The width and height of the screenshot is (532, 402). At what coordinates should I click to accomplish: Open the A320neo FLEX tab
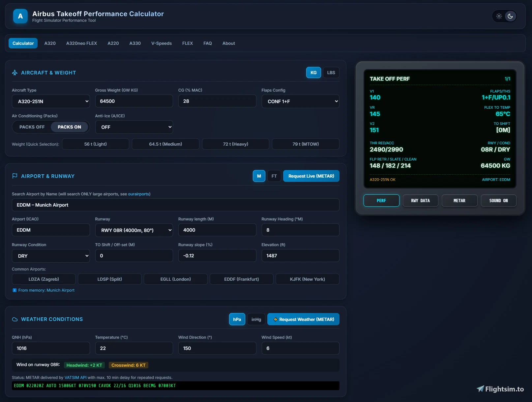(x=81, y=43)
